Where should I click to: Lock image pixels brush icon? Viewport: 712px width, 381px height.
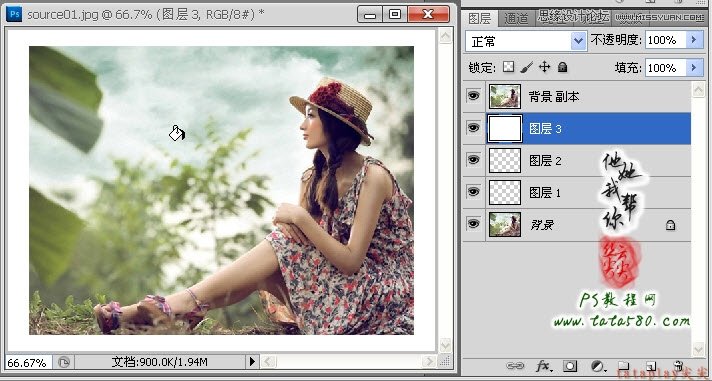click(x=526, y=67)
